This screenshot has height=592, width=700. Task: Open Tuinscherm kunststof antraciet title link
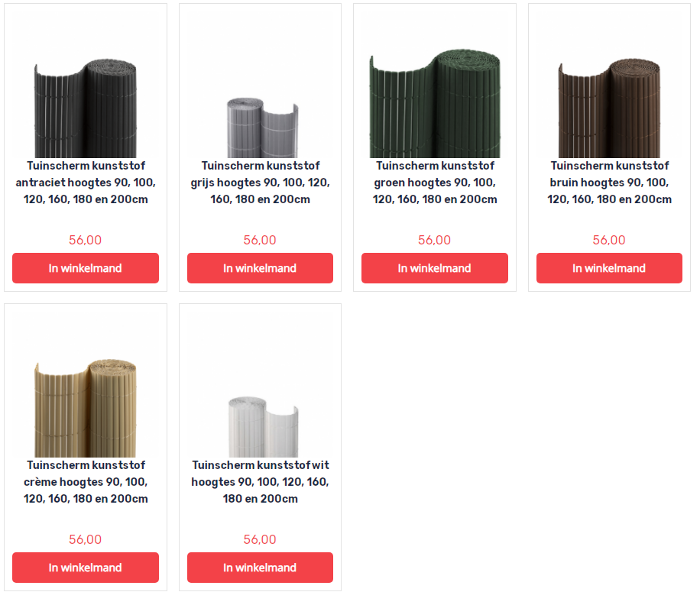(x=86, y=183)
